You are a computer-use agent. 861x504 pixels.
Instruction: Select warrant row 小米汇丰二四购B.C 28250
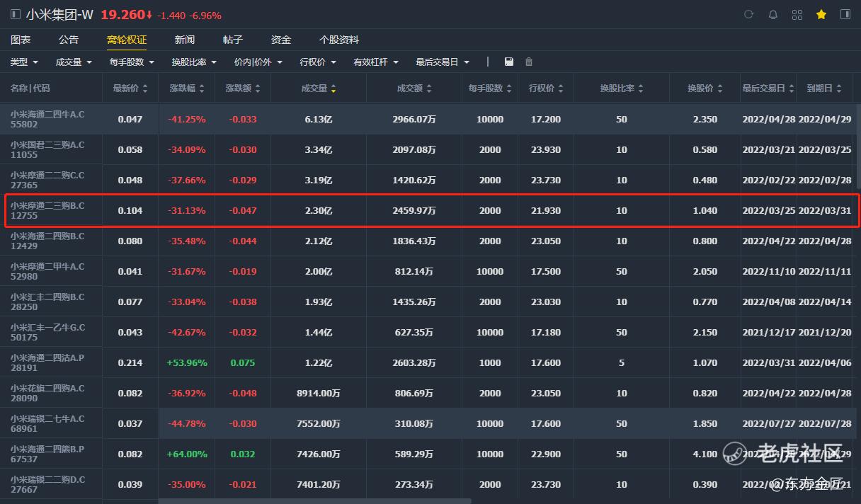click(x=428, y=302)
